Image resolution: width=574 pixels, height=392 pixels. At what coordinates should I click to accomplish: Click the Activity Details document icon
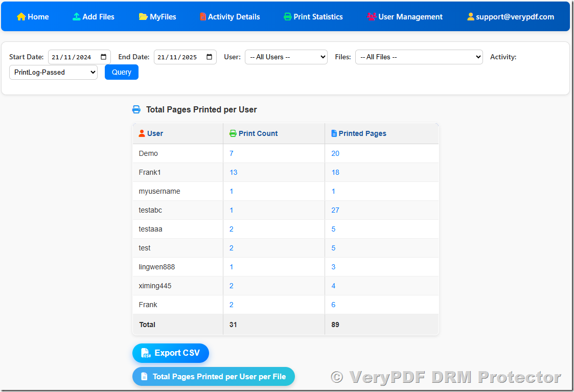coord(202,16)
